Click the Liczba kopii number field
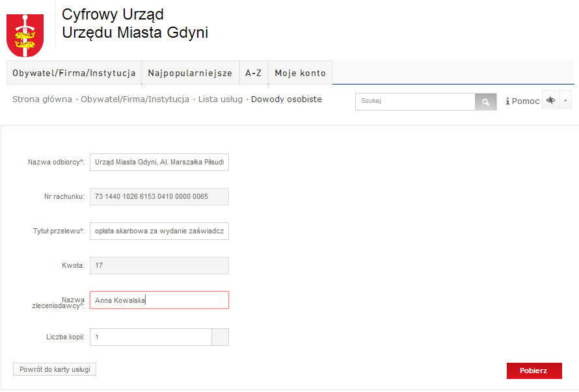579x392 pixels. coord(151,337)
